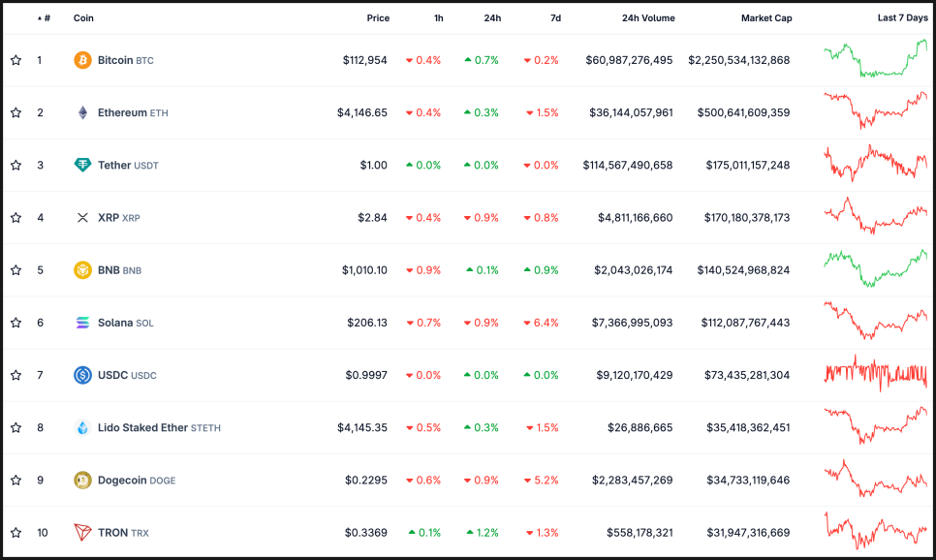Mark BNB as favorite with star
Viewport: 936px width, 560px height.
16,270
